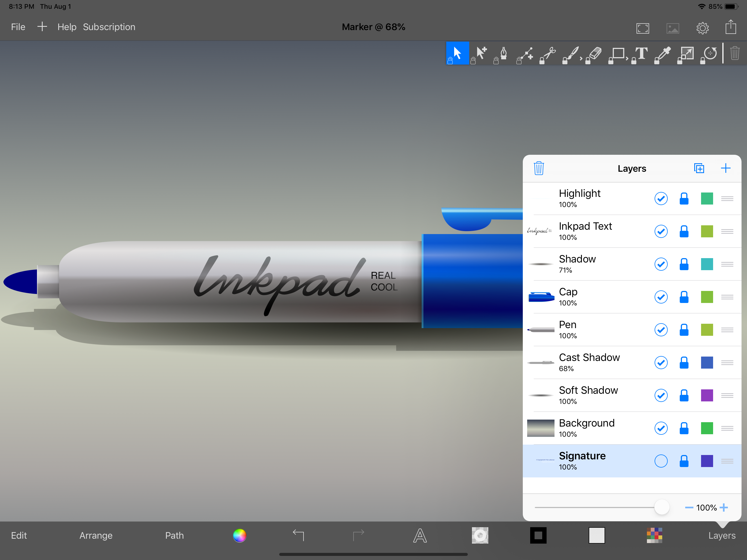Change the Cast Shadow layer blue color
This screenshot has height=560, width=747.
[x=707, y=362]
